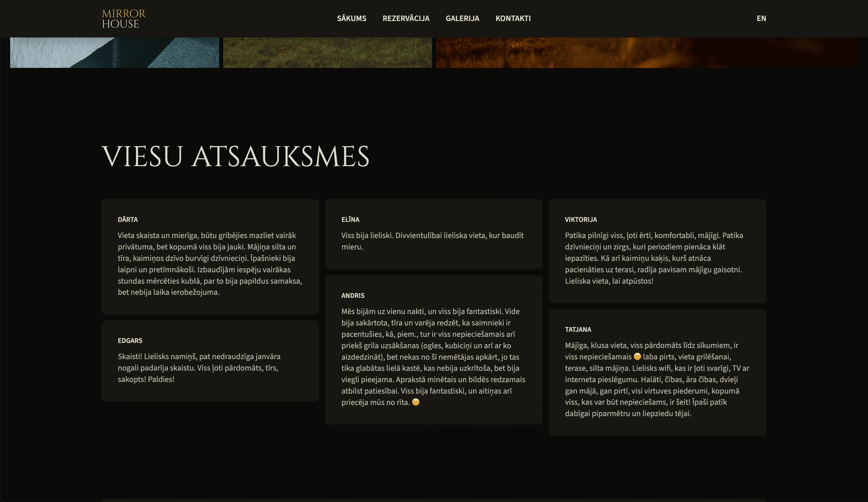The height and width of the screenshot is (502, 868).
Task: Click the VIESU ATSAUKSMES heading
Action: tap(235, 157)
